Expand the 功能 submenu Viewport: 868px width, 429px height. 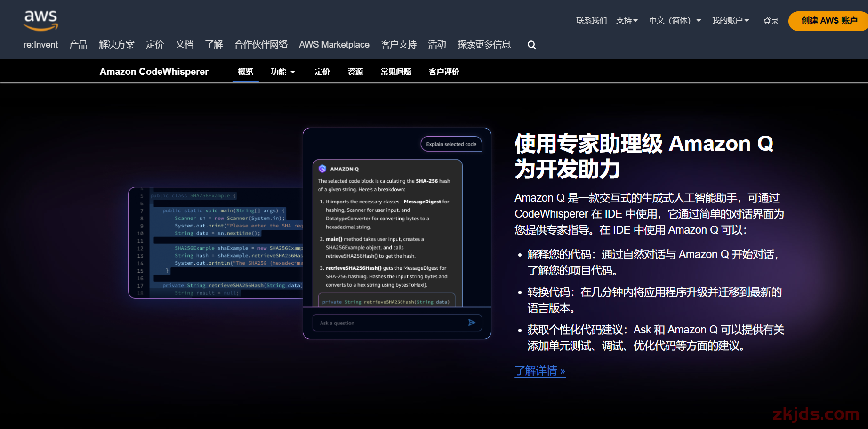pos(283,72)
